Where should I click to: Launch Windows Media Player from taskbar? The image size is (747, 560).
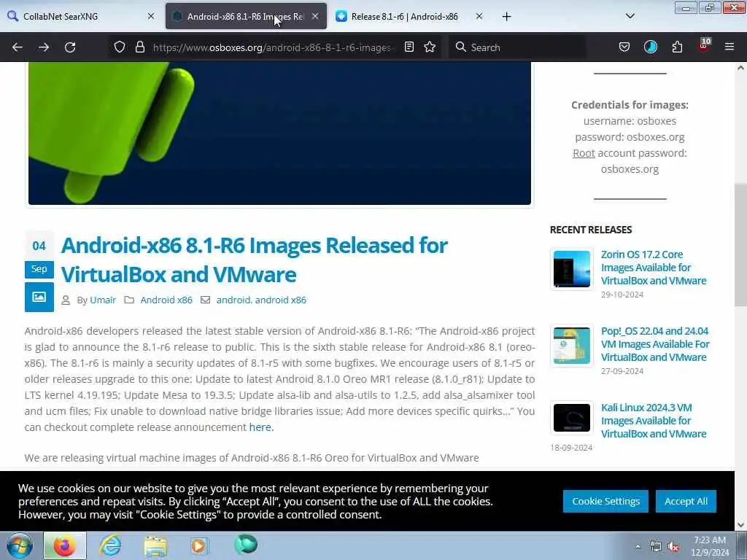tap(199, 545)
